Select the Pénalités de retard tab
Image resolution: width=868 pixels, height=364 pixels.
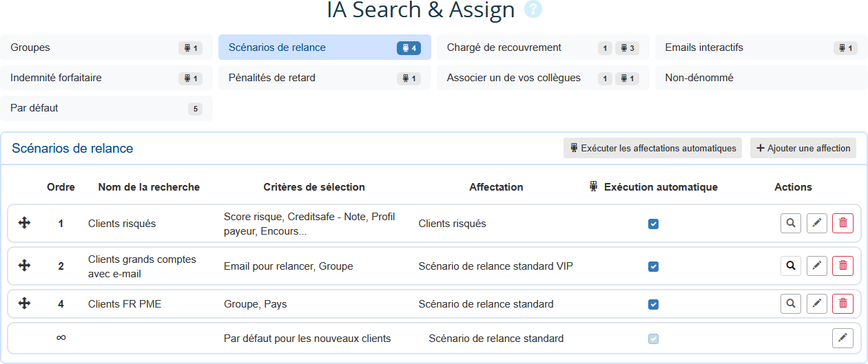pos(324,78)
